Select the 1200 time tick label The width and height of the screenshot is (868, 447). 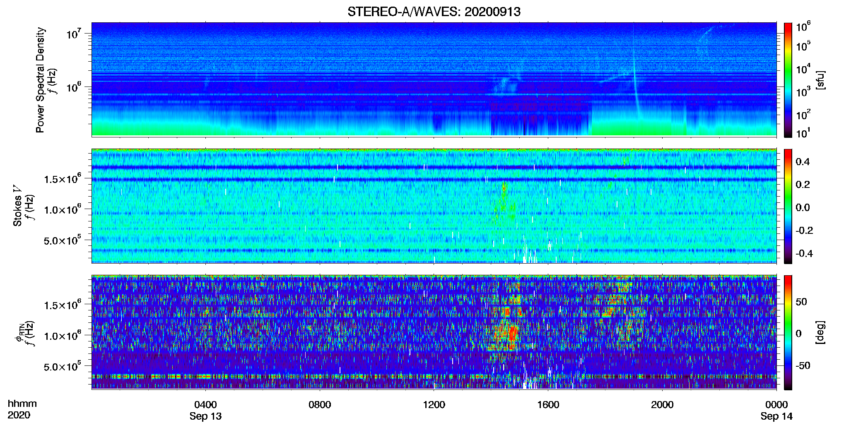434,404
